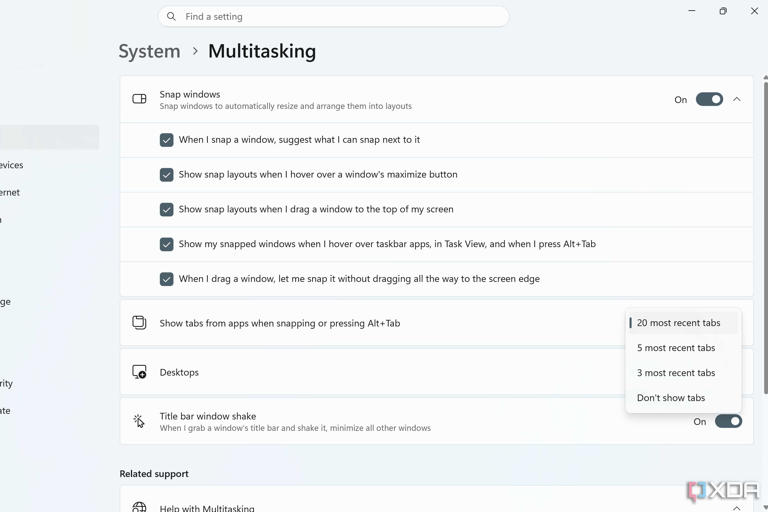Select 5 most recent tabs option
This screenshot has width=768, height=512.
click(683, 348)
